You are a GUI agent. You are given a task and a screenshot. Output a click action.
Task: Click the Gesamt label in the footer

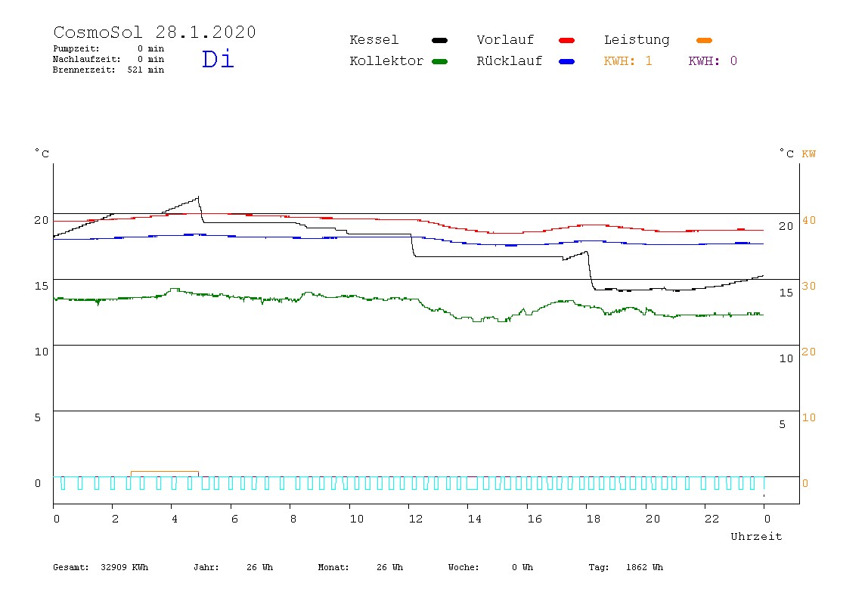click(x=71, y=567)
